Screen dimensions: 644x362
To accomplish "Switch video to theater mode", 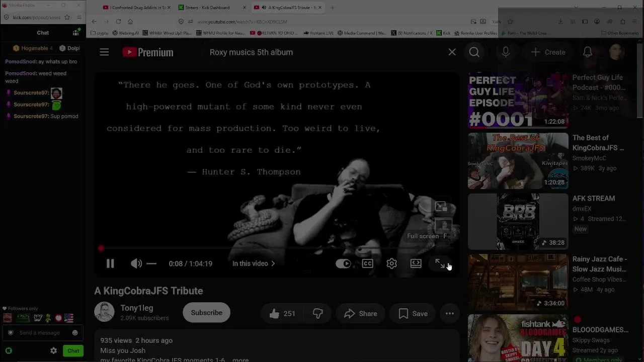I will tap(416, 263).
